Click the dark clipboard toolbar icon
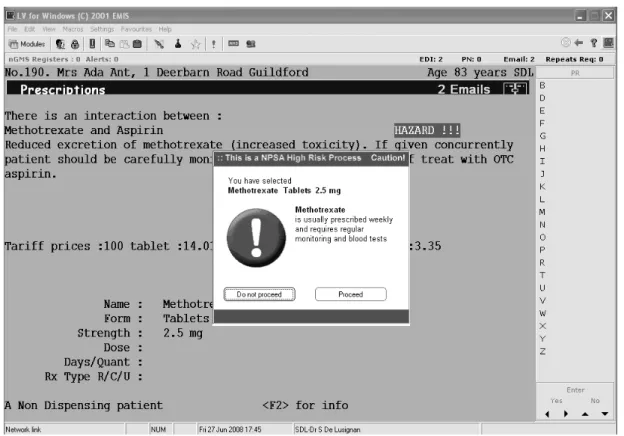This screenshot has width=624, height=436. [137, 44]
